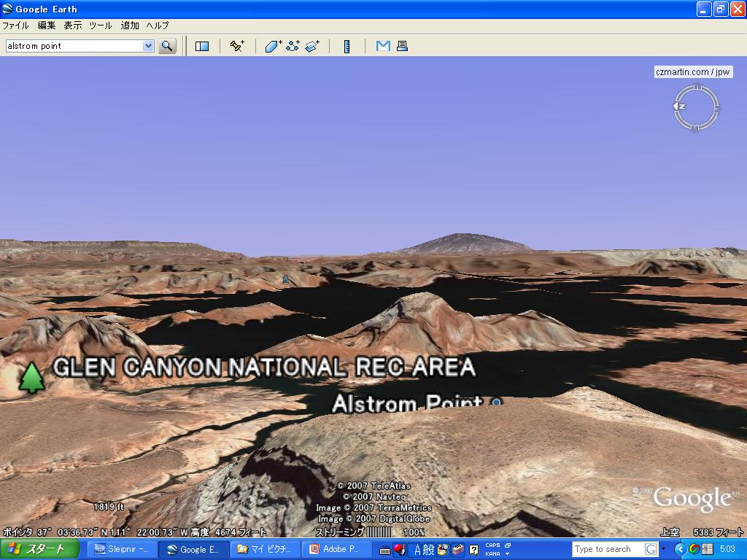Click the round colorful system tray icon

694,549
